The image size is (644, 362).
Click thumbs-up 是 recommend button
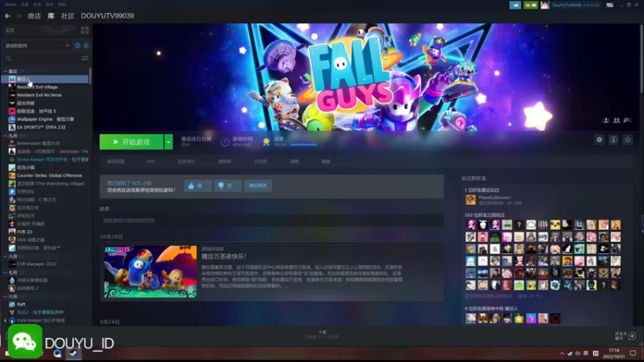coord(198,186)
